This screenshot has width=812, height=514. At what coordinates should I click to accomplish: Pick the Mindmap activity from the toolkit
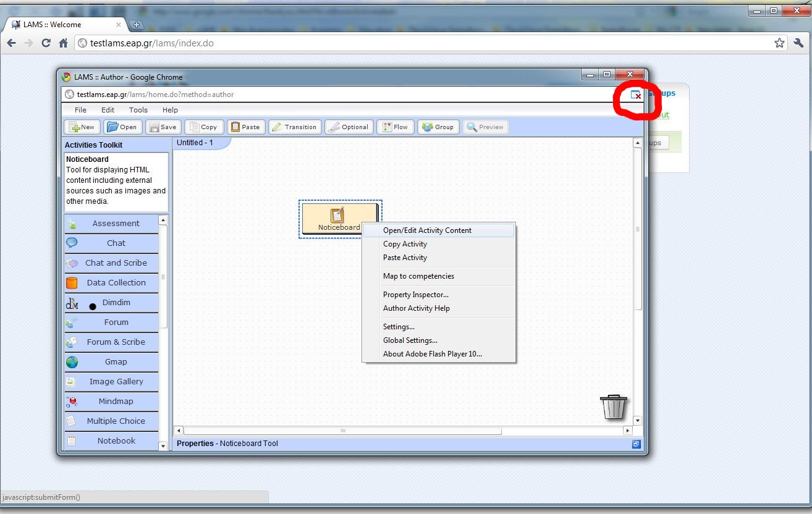tap(115, 402)
